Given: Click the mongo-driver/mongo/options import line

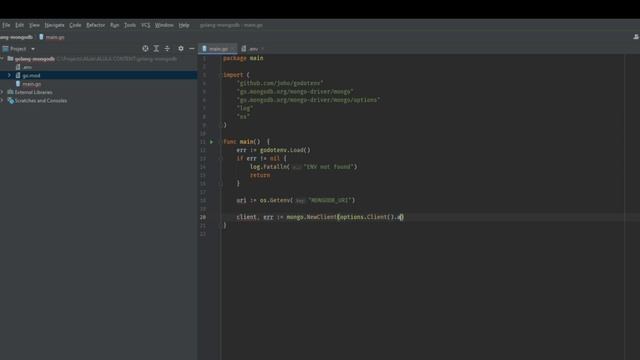Looking at the screenshot, I should coord(309,100).
